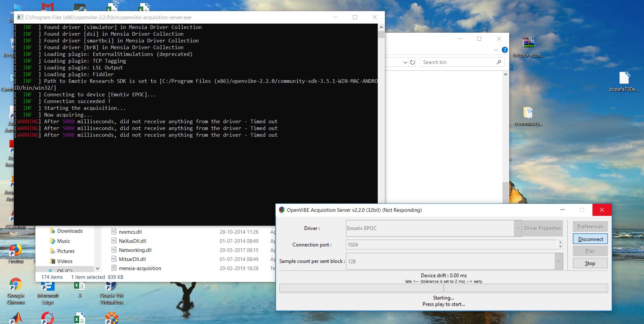
Task: Maximize the console window
Action: [x=355, y=17]
